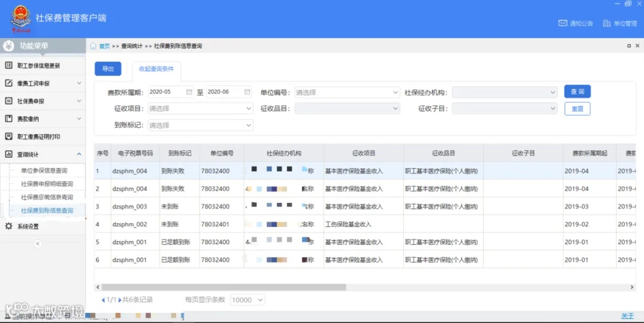Viewport: 644px width, 323px height.
Task: Click the 费款缴纳 sidebar icon
Action: tap(8, 118)
